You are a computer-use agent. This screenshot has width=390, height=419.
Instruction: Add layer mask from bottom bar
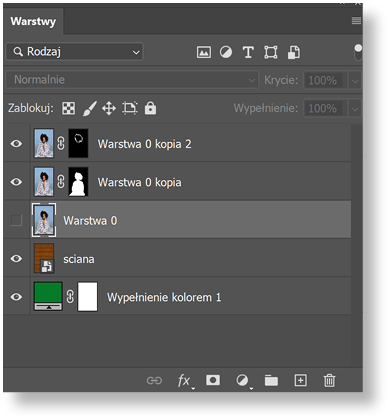[213, 380]
